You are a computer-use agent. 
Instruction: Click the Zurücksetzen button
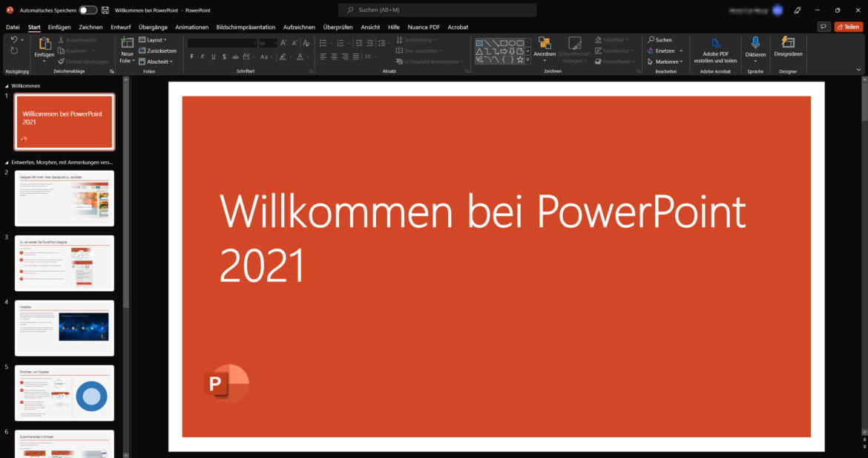(157, 50)
